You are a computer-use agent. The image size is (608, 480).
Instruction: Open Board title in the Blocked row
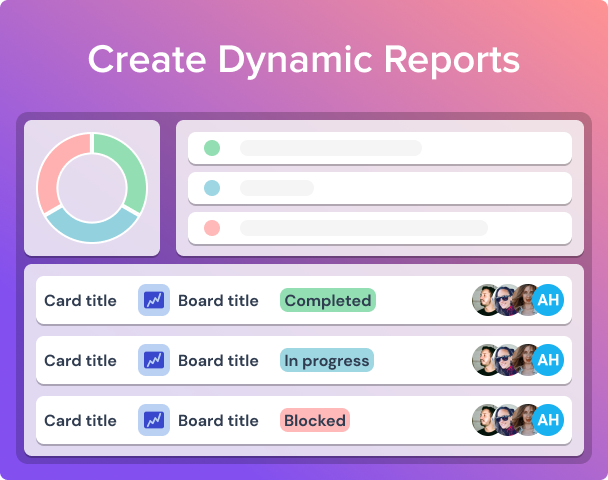(218, 421)
